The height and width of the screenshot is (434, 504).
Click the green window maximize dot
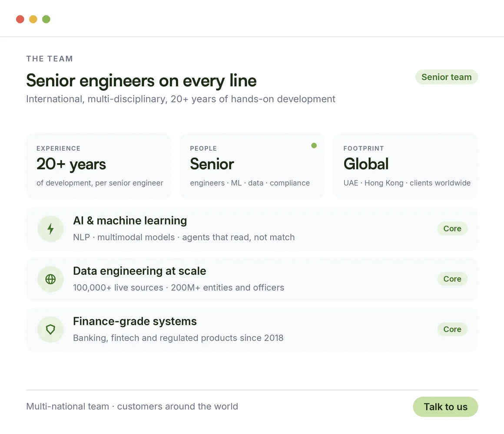46,19
